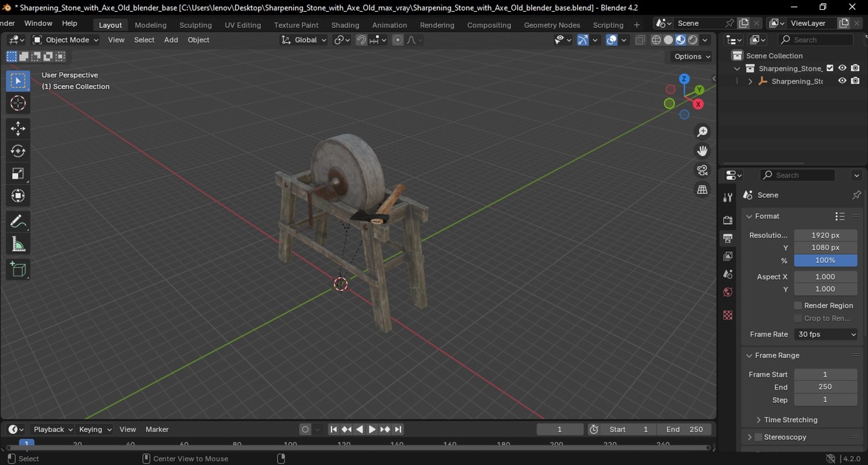Open the Output properties tab
The image size is (868, 465).
coord(728,238)
